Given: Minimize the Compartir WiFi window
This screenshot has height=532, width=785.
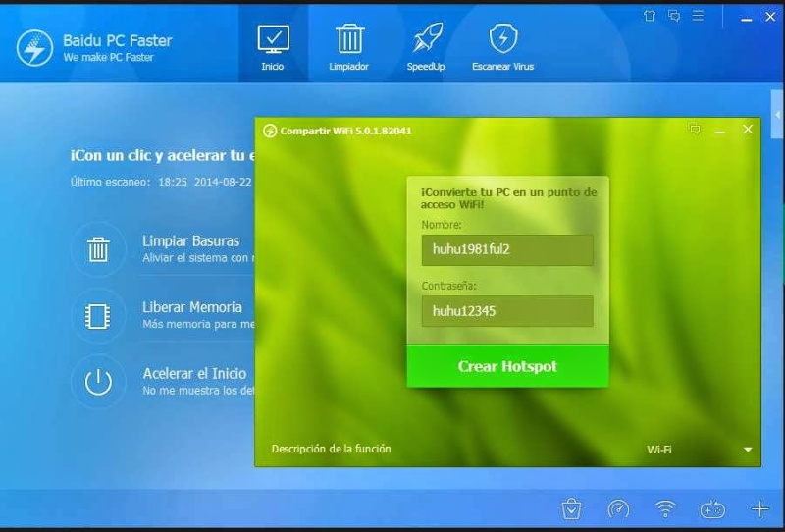Looking at the screenshot, I should [x=720, y=131].
